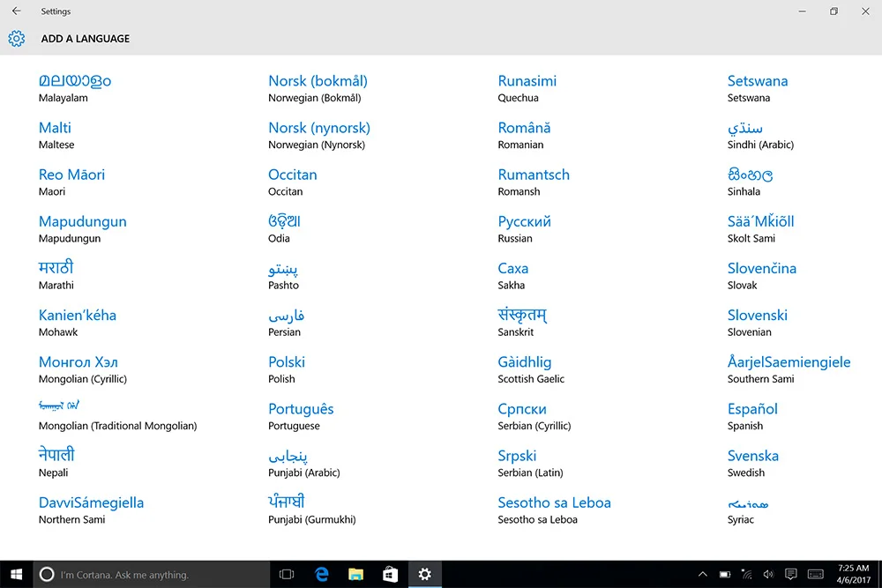Show hidden tray icons chevron
The height and width of the screenshot is (588, 882).
[x=703, y=574]
